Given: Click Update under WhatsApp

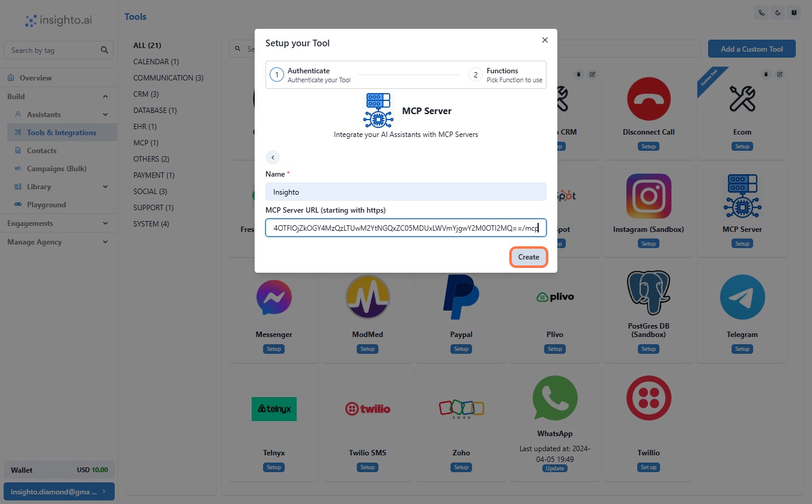Looking at the screenshot, I should tap(555, 469).
